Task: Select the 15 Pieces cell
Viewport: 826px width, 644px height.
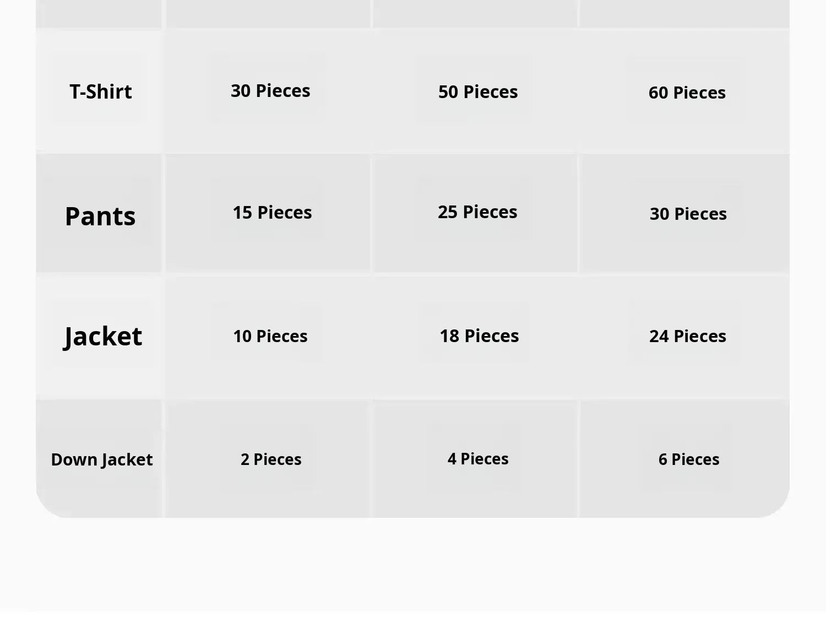Action: point(272,212)
